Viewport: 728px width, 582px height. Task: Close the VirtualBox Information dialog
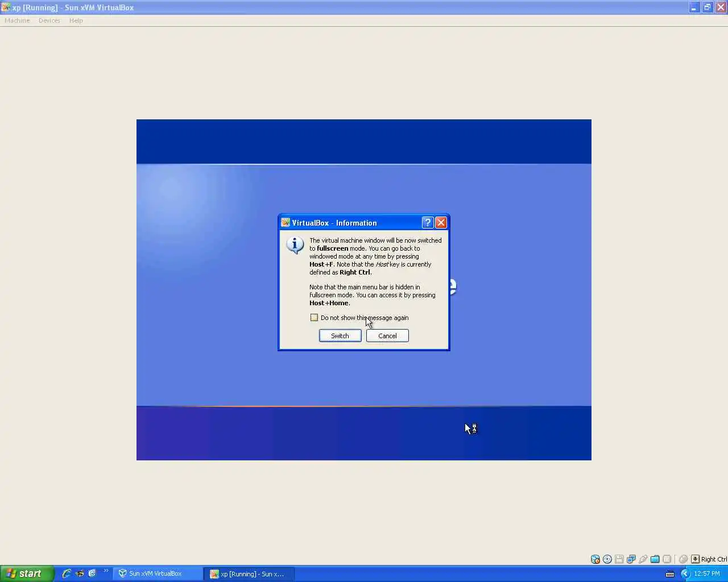point(441,223)
